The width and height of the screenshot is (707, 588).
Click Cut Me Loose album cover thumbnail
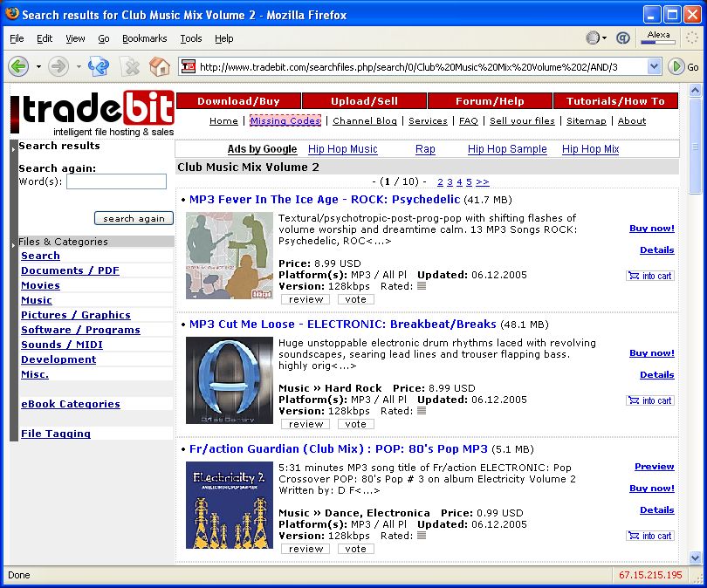click(230, 380)
